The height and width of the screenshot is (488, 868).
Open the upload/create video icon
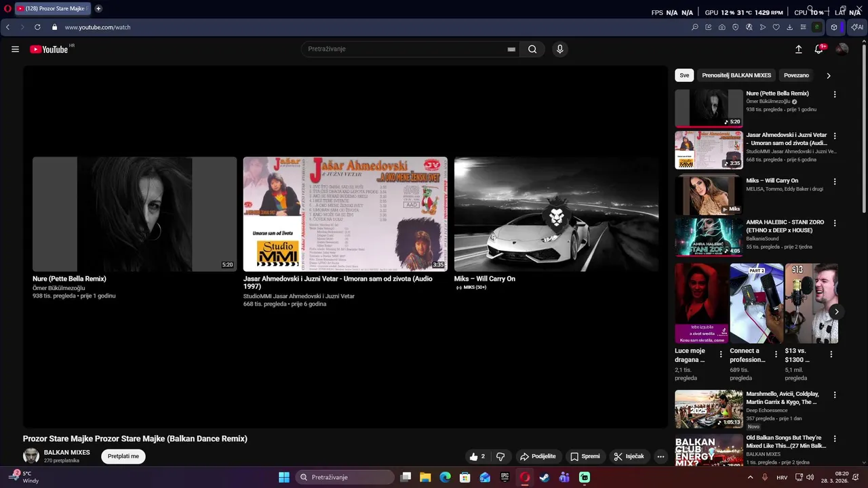798,49
